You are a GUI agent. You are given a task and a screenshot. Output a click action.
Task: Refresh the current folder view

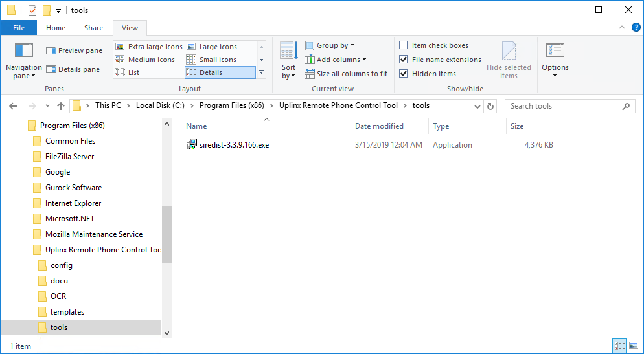[x=490, y=106]
